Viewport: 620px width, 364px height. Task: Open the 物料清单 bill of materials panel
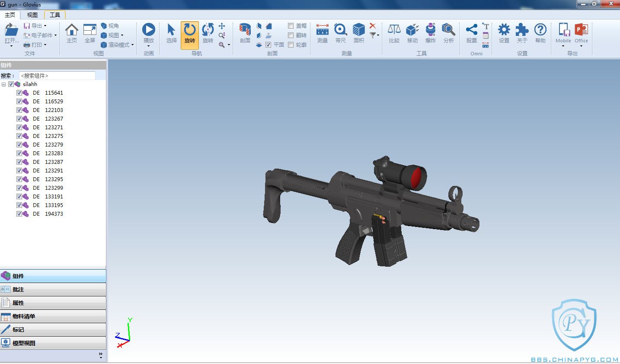53,316
